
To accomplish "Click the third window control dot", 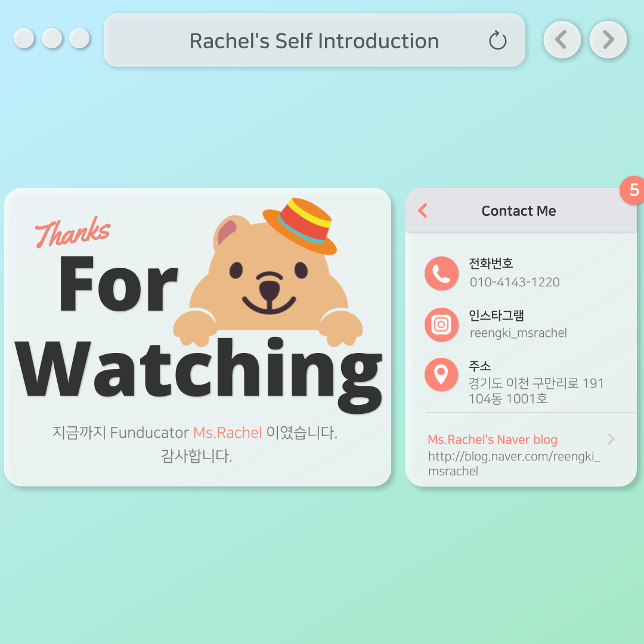I will pos(79,38).
